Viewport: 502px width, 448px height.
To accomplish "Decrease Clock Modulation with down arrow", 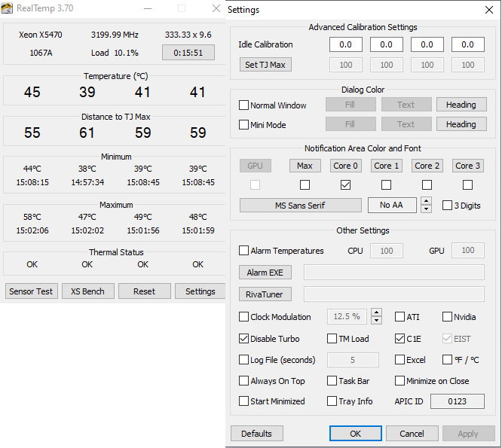I will tap(377, 321).
